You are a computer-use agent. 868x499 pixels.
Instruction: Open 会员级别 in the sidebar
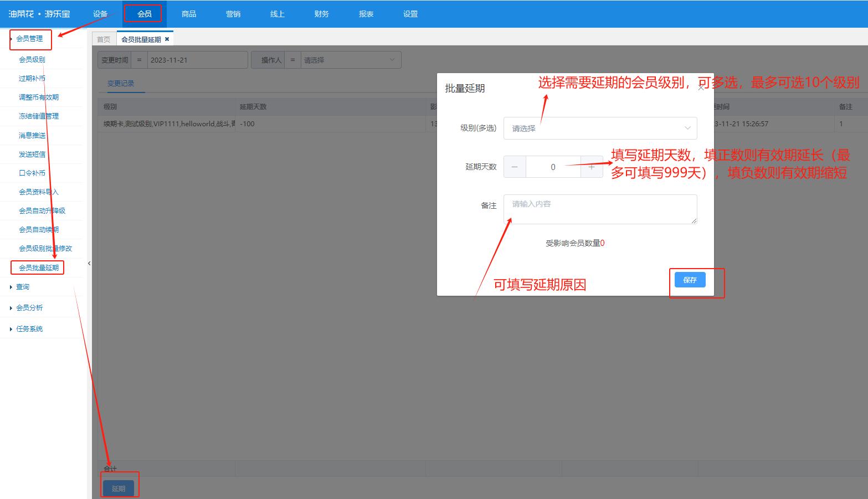pyautogui.click(x=32, y=59)
